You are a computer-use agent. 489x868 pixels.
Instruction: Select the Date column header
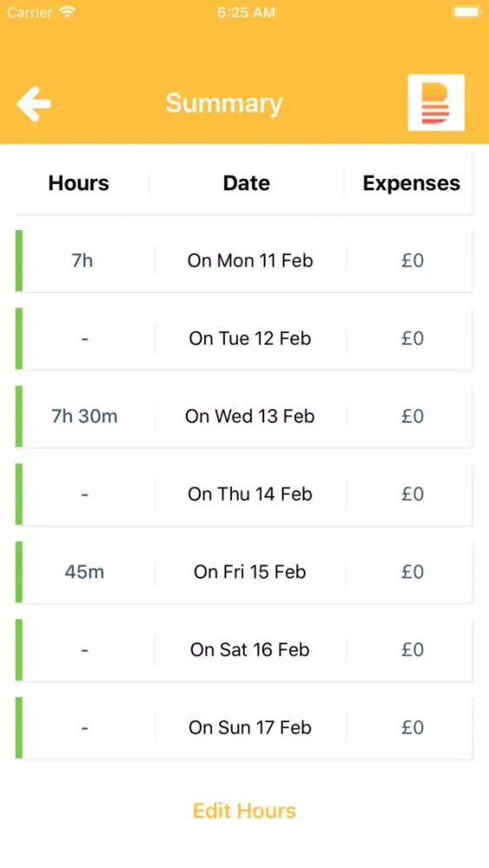point(247,182)
